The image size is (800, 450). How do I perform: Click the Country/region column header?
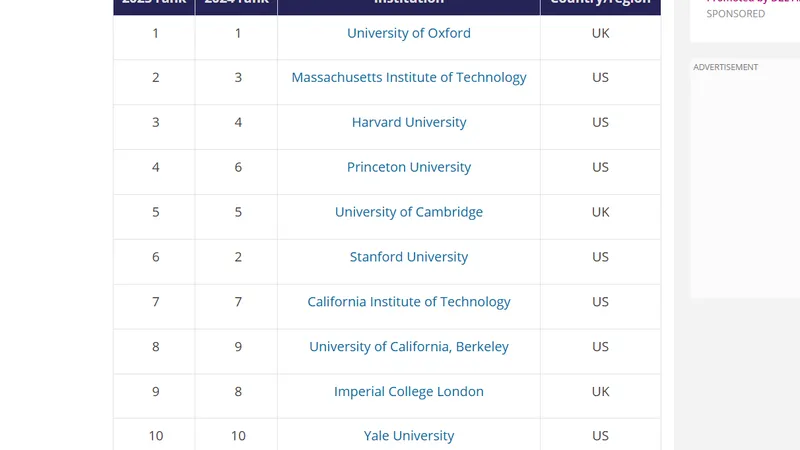[601, 3]
